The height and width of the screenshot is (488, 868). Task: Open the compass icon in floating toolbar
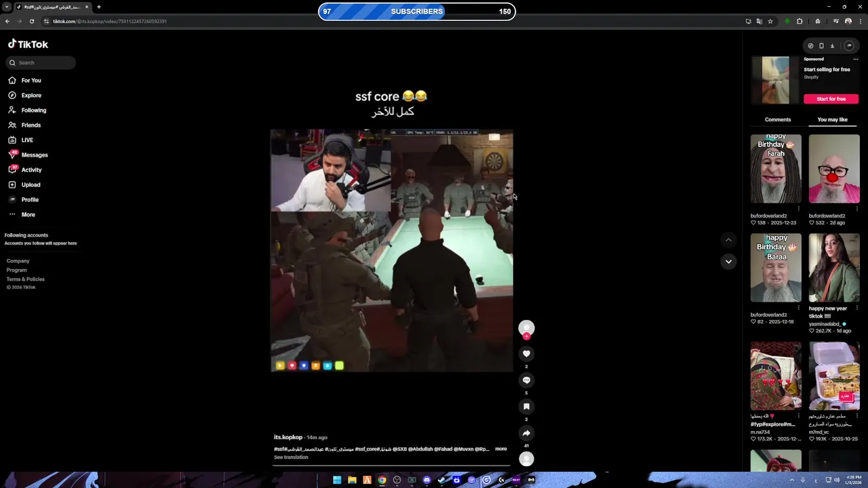click(x=810, y=45)
